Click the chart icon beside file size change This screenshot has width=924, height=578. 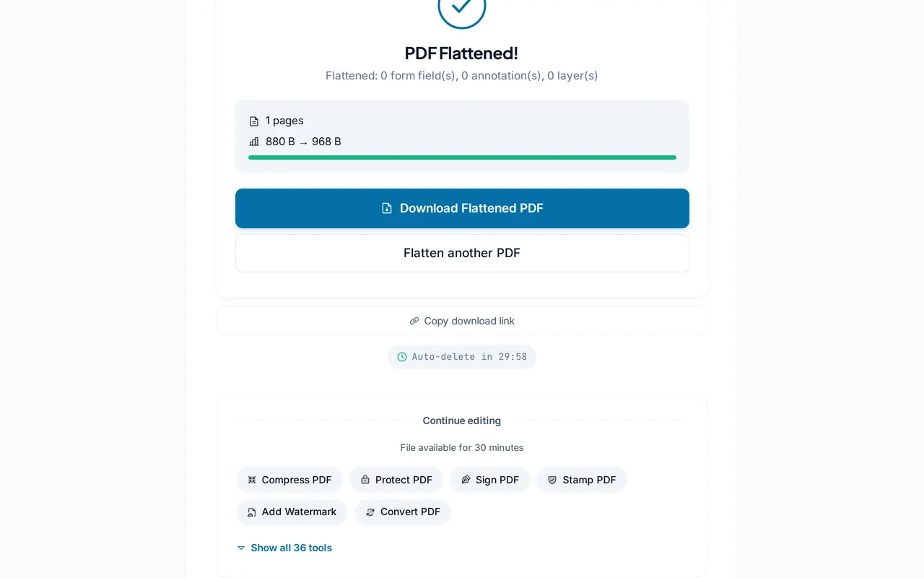[x=253, y=142]
